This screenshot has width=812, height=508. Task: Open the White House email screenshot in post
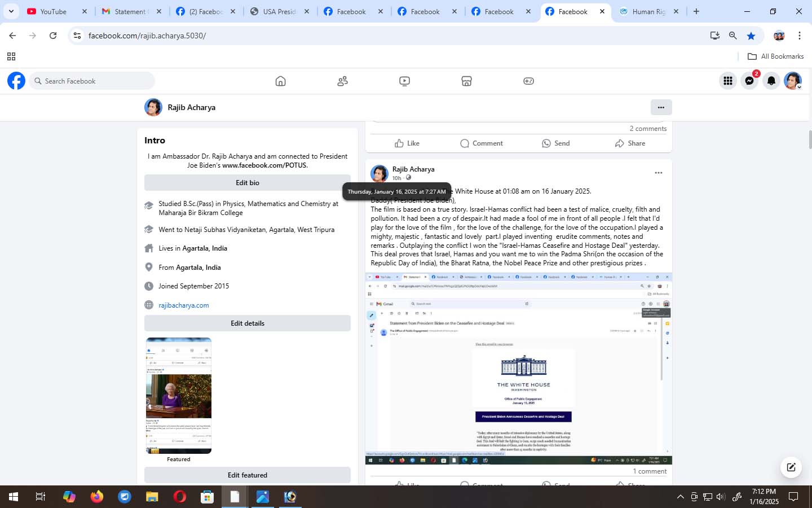point(519,369)
